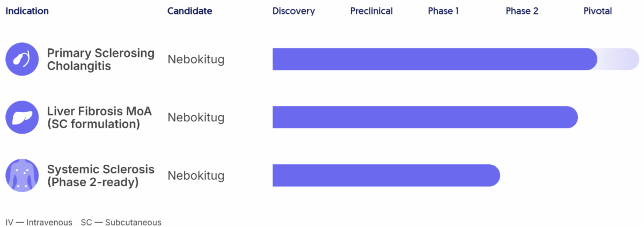The width and height of the screenshot is (644, 227).
Task: Click the gallbladder icon for Primary Sclerosing Cholangitis
Action: [22, 59]
